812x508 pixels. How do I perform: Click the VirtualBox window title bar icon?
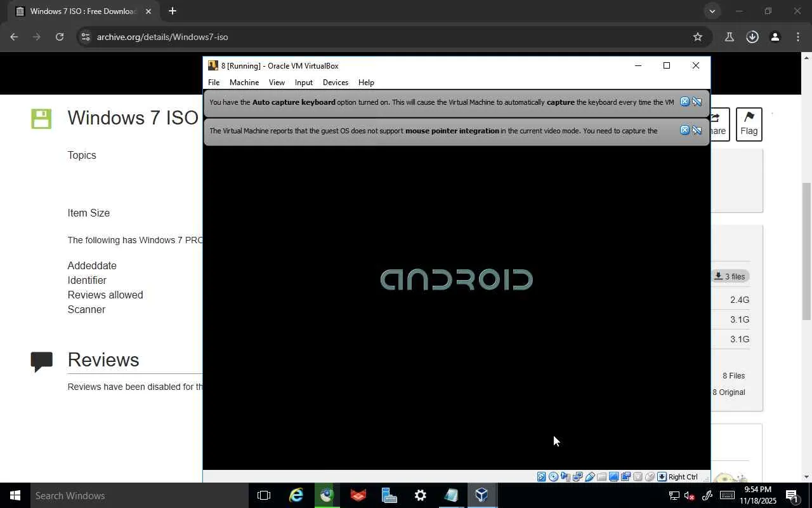(x=213, y=65)
